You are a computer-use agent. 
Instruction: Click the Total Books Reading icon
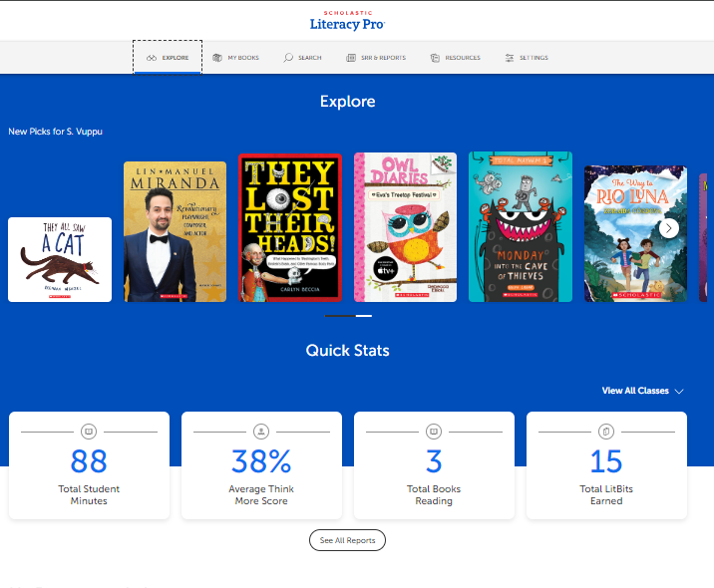[434, 432]
